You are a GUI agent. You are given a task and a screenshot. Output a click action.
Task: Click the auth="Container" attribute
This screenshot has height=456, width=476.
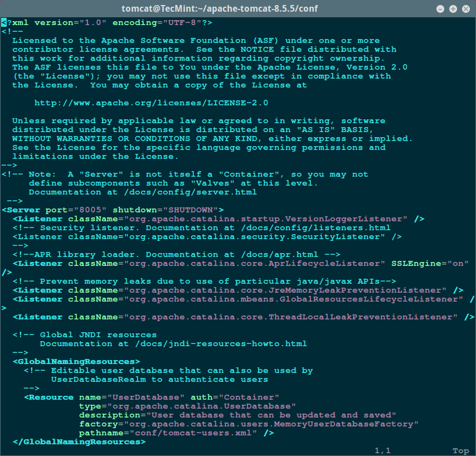point(235,397)
